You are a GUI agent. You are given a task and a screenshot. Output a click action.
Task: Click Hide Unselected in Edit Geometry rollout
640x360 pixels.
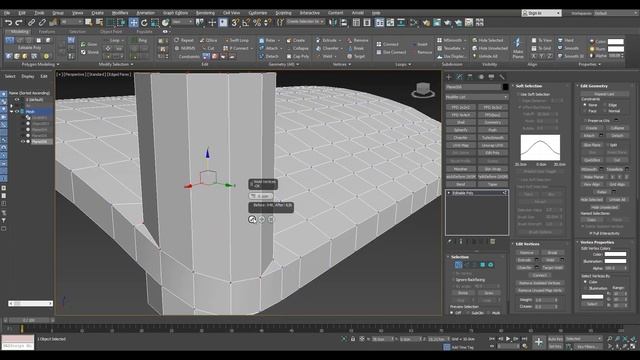(604, 207)
